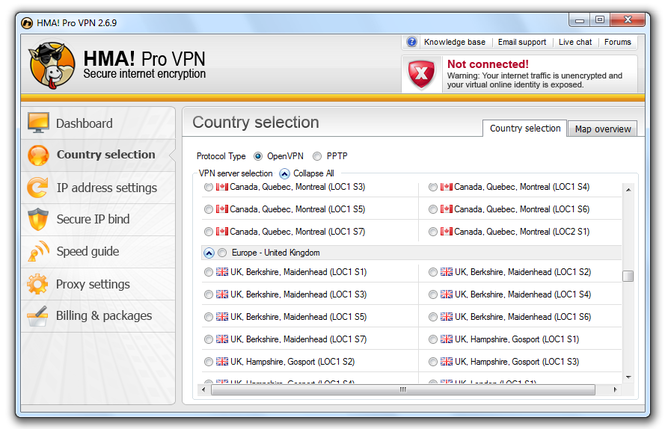
Task: Click Canada flag of Montreal LOC1 S3
Action: [x=222, y=187]
